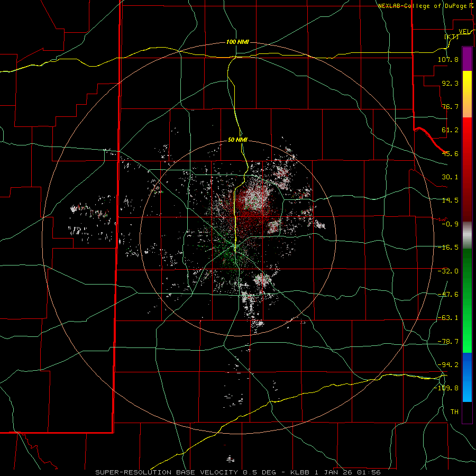Select the -78.7 scale value
476x476 pixels.
(x=448, y=342)
